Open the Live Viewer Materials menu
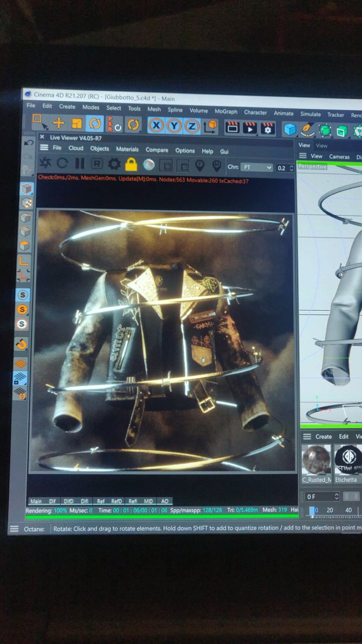 [x=127, y=149]
